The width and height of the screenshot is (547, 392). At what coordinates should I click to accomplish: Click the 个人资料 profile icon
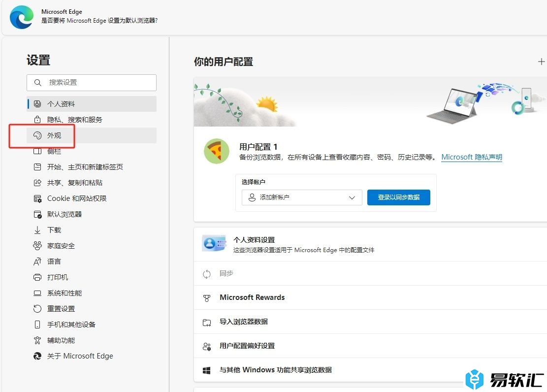(x=37, y=104)
